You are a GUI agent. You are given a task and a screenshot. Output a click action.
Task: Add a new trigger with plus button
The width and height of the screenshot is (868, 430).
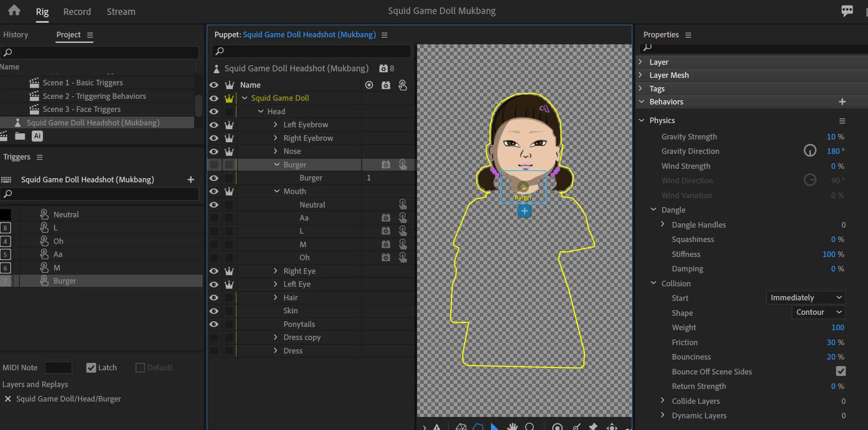(x=190, y=180)
